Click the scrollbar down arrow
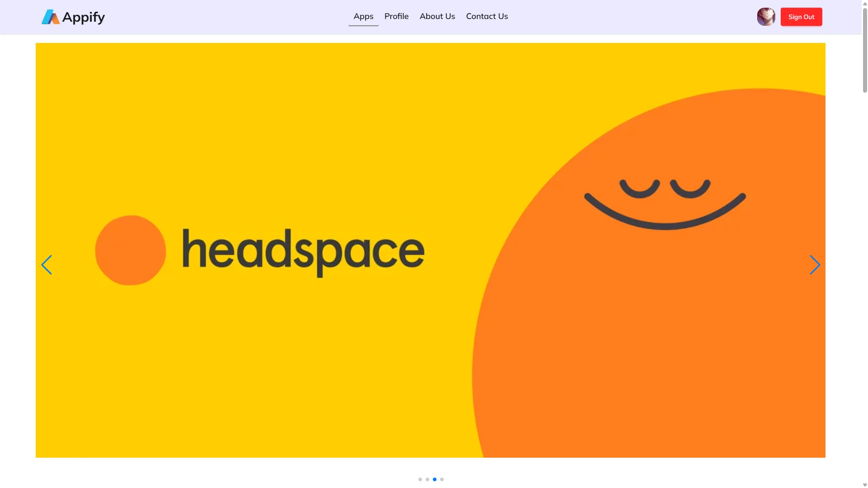Viewport: 868px width, 488px height. (x=865, y=485)
